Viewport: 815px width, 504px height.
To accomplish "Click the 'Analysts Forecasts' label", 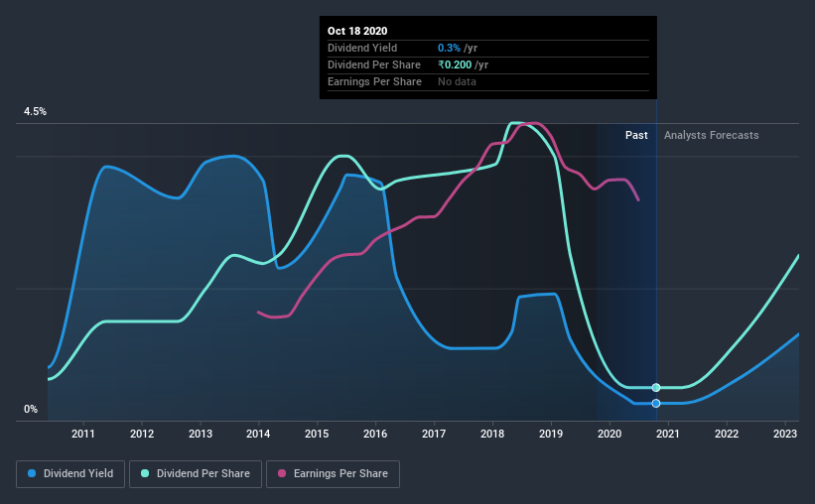I will [711, 135].
